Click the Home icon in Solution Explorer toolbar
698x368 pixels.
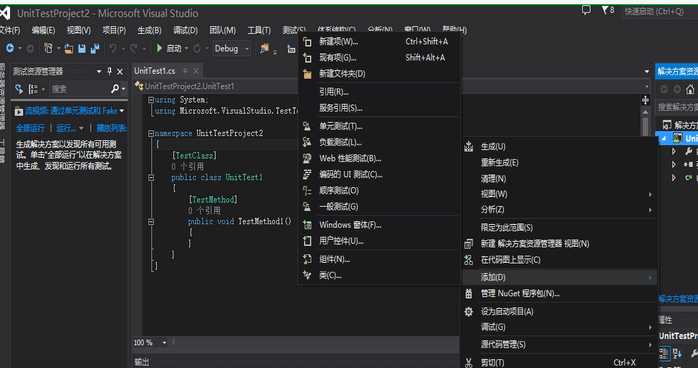click(690, 89)
